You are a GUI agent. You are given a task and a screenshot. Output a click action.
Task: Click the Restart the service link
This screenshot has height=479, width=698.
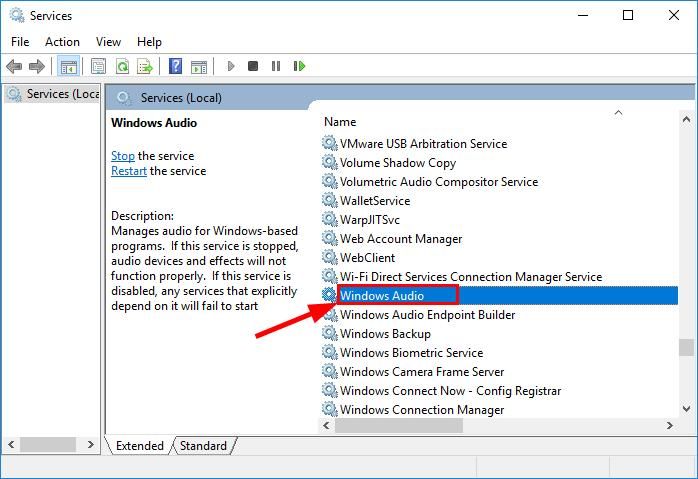point(129,171)
